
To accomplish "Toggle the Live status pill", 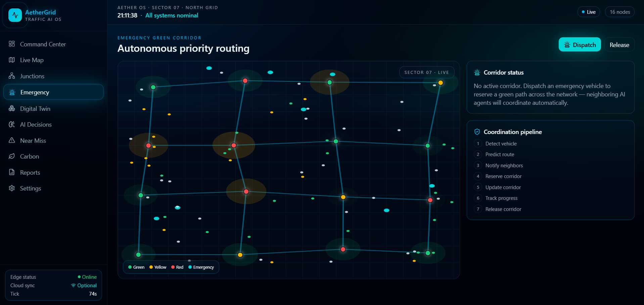I will point(589,12).
